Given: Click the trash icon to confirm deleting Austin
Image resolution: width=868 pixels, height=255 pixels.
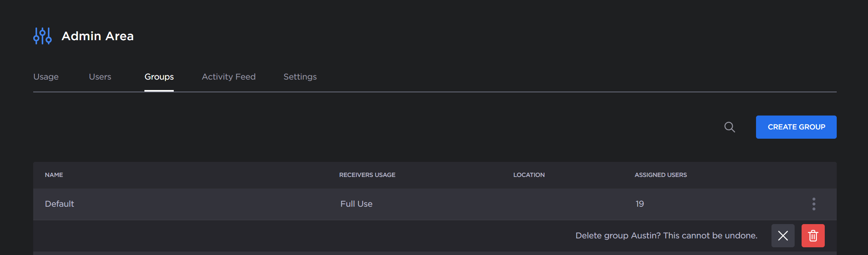Looking at the screenshot, I should 813,235.
